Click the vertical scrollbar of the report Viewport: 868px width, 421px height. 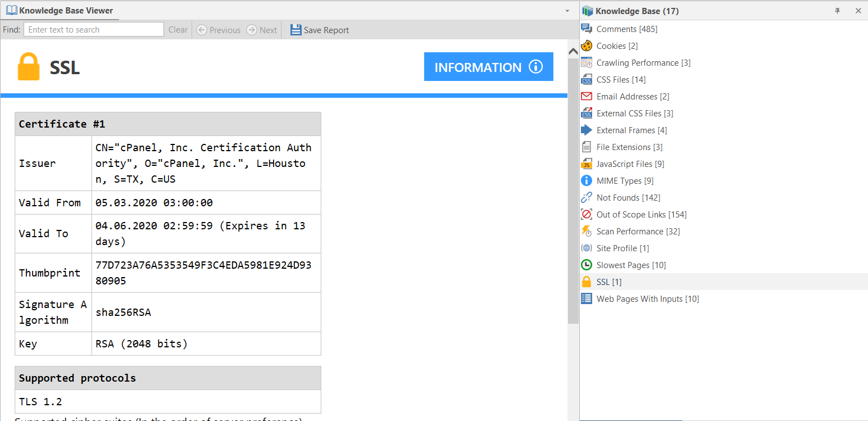pyautogui.click(x=572, y=185)
